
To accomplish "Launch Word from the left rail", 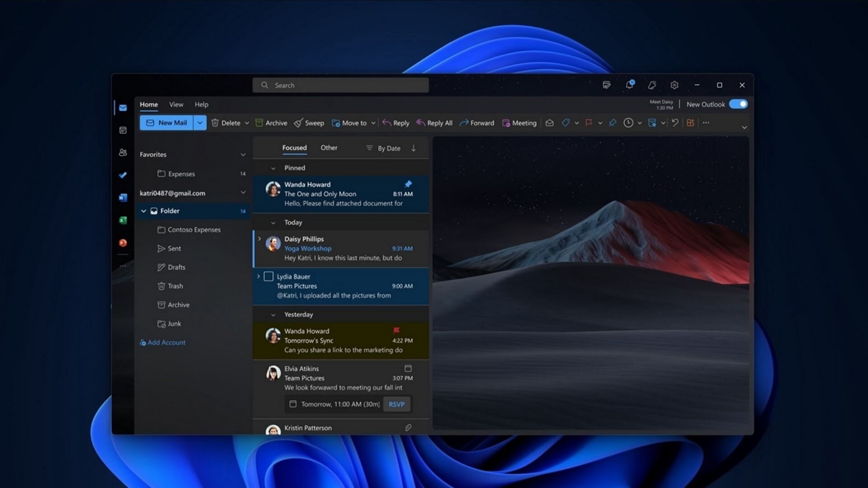I will pyautogui.click(x=123, y=197).
